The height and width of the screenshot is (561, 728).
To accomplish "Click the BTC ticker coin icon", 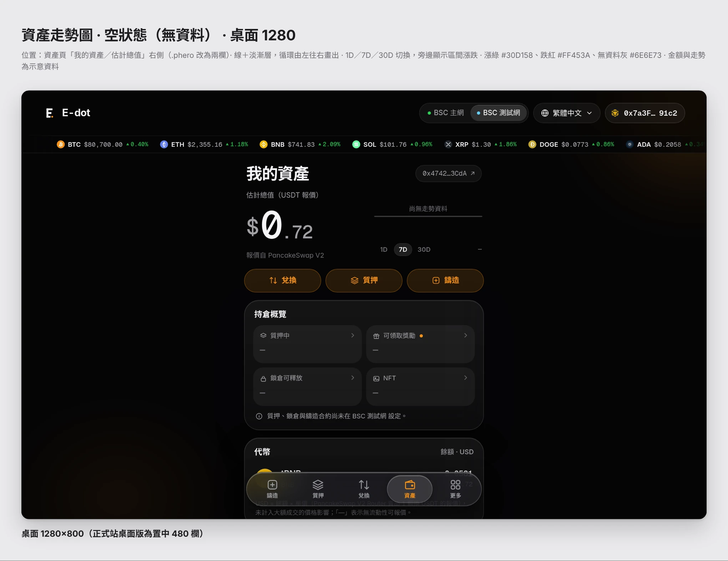I will coord(61,144).
